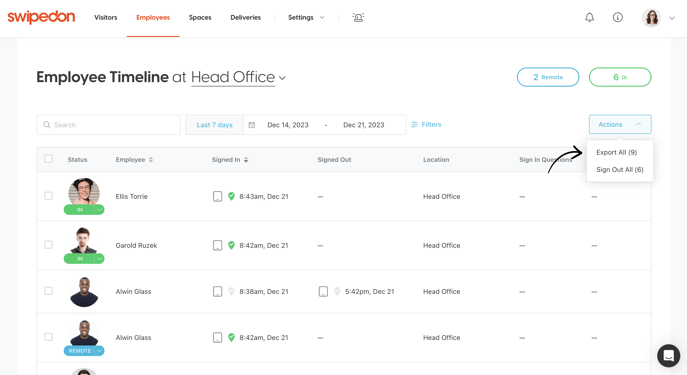The height and width of the screenshot is (375, 687).
Task: Click the device icon in Ellis Torrie's sign-in
Action: 217,196
